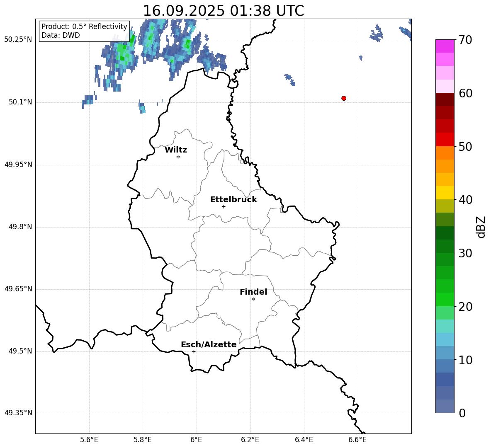
Task: Click the 49.95°N latitude label
Action: click(x=18, y=165)
